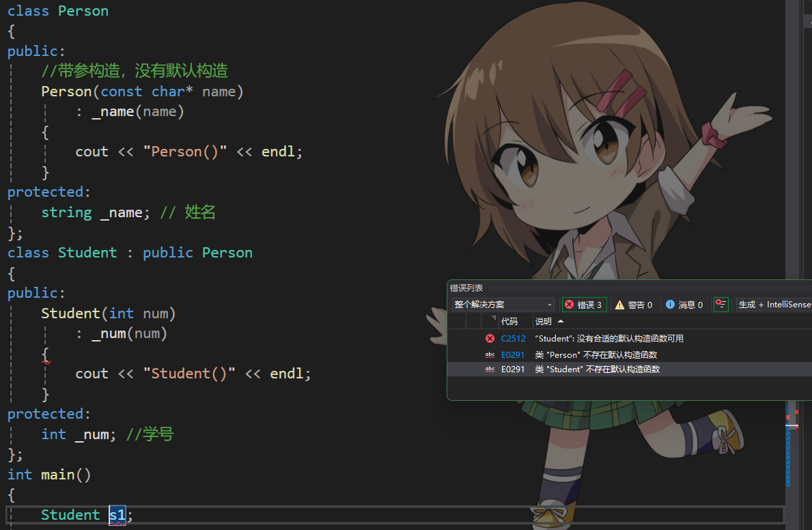This screenshot has height=530, width=812.
Task: Open the 生成 + IntelliSense source dropdown
Action: pyautogui.click(x=774, y=305)
